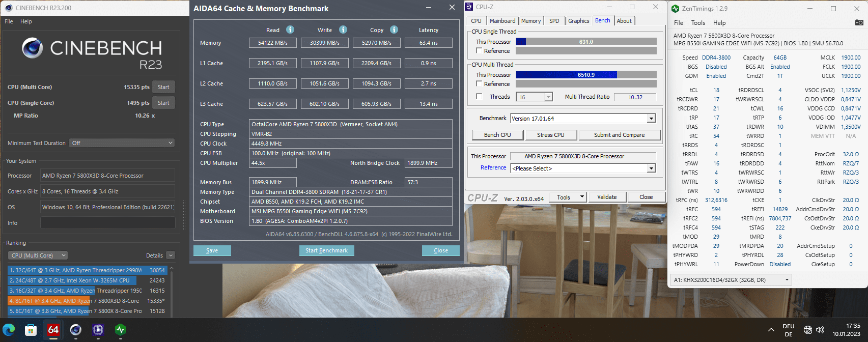Enable the CPU Single Thread Reference checkbox
The width and height of the screenshot is (868, 342).
[x=479, y=51]
